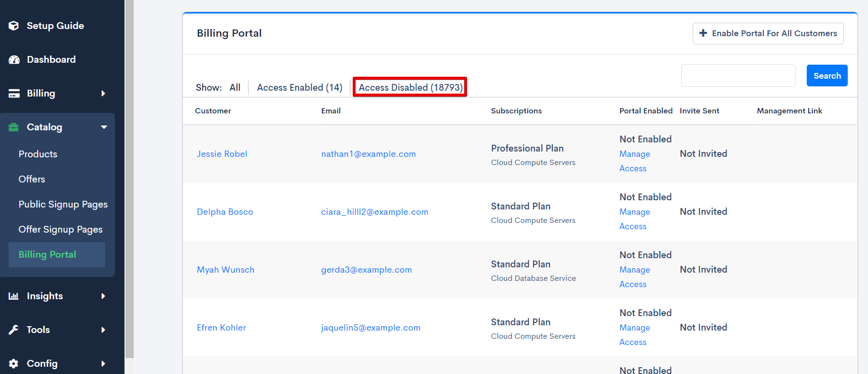868x374 pixels.
Task: Expand the Tools submenu arrow
Action: pos(103,330)
